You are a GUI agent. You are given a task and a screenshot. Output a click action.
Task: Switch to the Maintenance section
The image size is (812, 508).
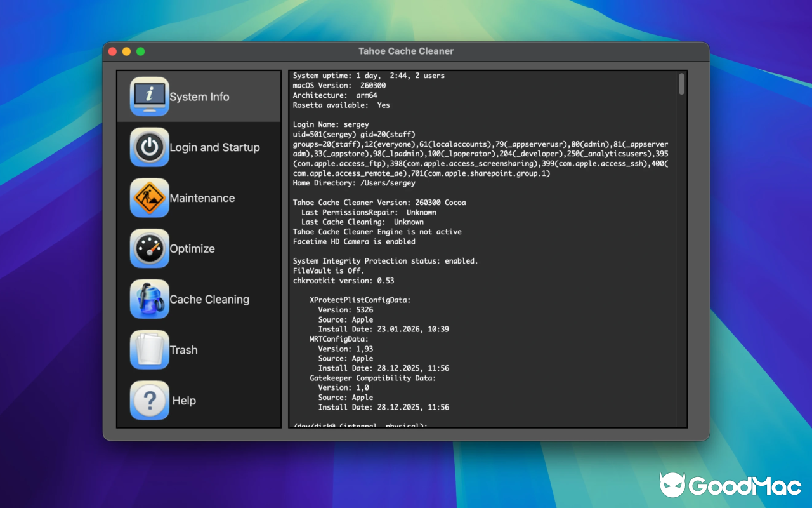tap(202, 197)
